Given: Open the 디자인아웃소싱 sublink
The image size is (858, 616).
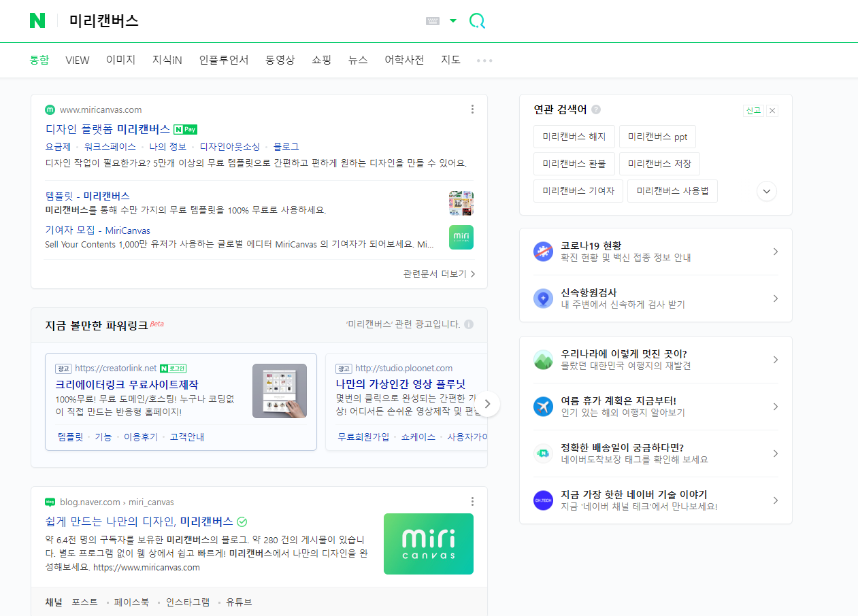Looking at the screenshot, I should pyautogui.click(x=230, y=146).
